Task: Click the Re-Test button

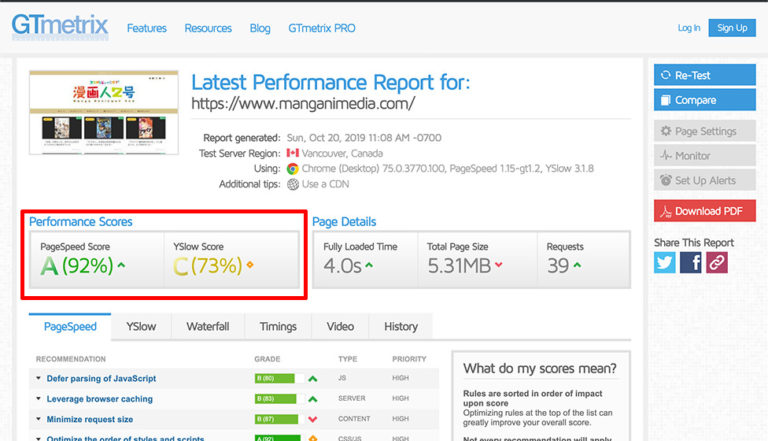Action: (705, 75)
